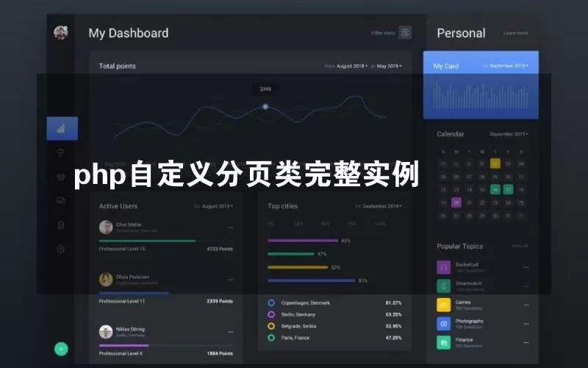Screen dimensions: 588x368
Task: Open Total points to-date May 2019 dropdown
Action: point(390,66)
